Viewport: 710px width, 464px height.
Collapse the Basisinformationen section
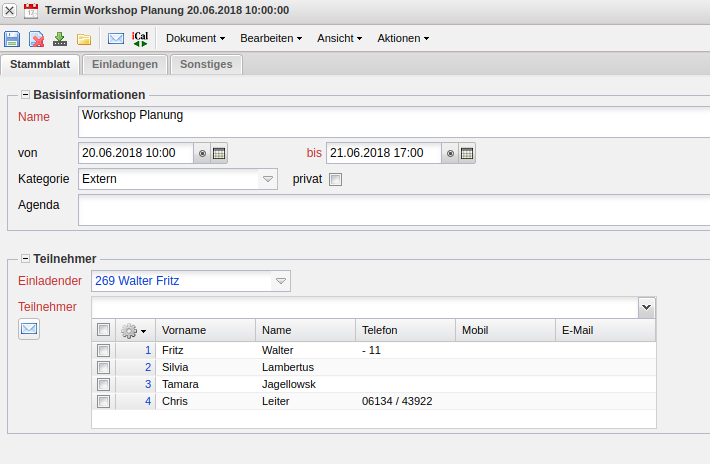tap(25, 95)
